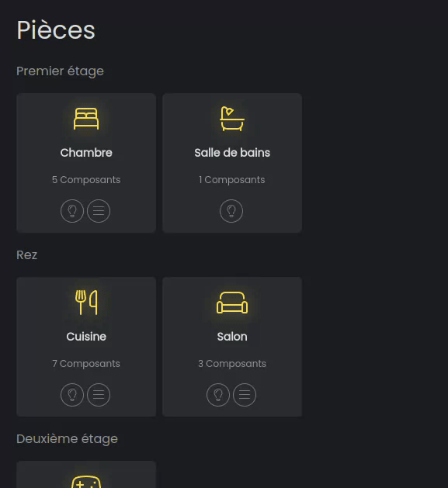Select the Premier étage section heading
This screenshot has width=448, height=488.
(60, 71)
